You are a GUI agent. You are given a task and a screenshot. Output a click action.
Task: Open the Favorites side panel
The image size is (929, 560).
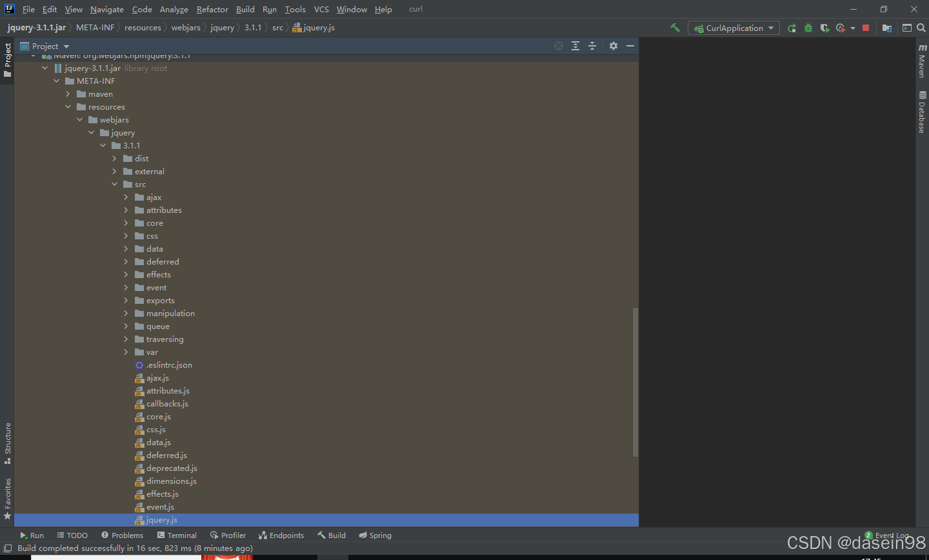8,499
